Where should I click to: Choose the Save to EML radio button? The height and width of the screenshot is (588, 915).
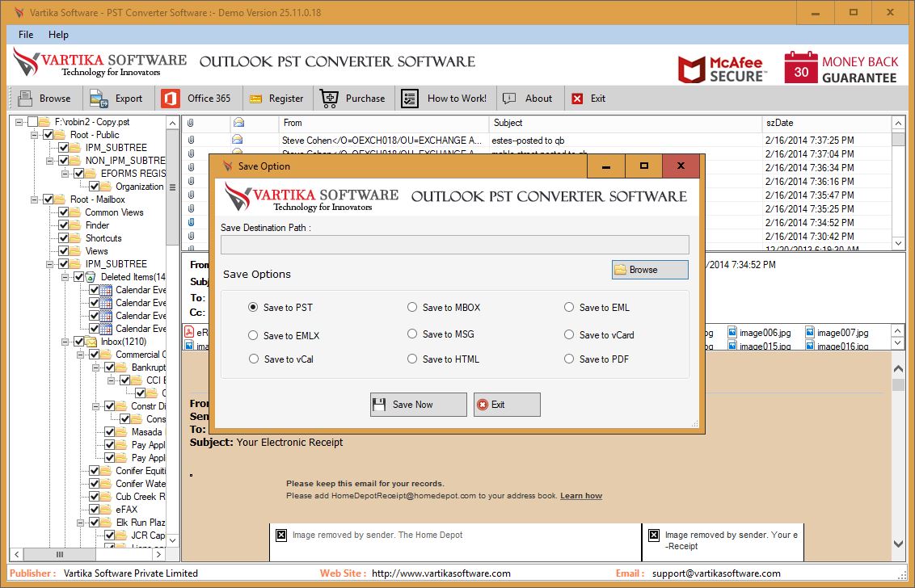(569, 308)
